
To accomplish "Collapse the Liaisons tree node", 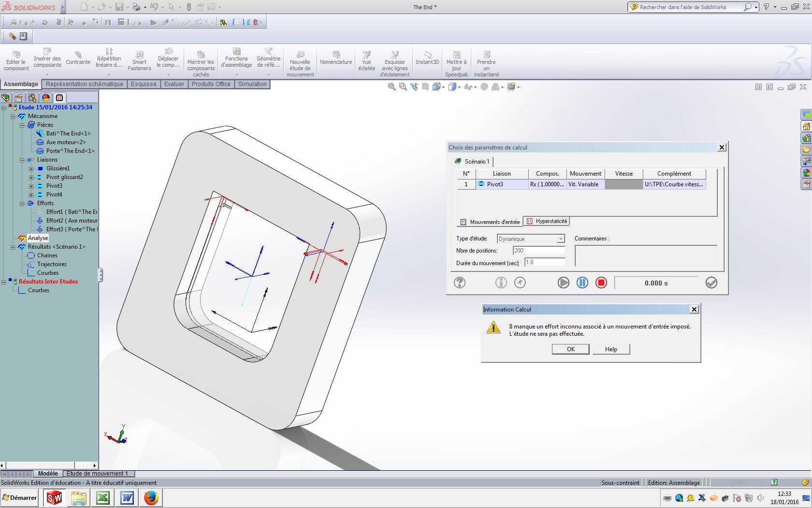I will tap(22, 160).
